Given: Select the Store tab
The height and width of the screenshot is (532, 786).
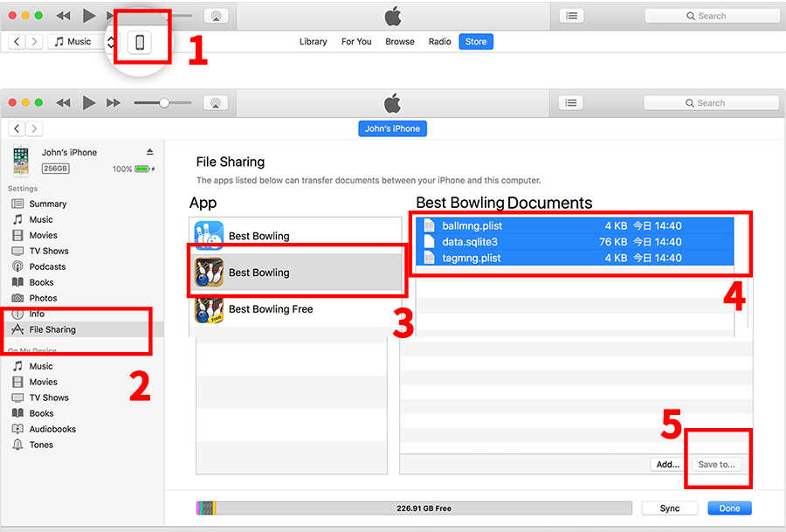Looking at the screenshot, I should coord(476,42).
